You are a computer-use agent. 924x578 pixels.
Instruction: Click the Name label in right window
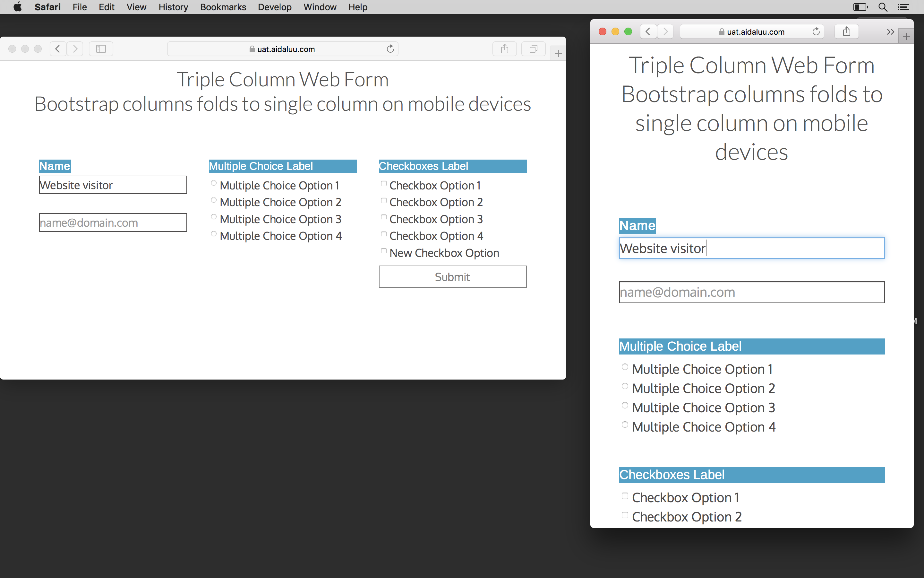pos(637,225)
